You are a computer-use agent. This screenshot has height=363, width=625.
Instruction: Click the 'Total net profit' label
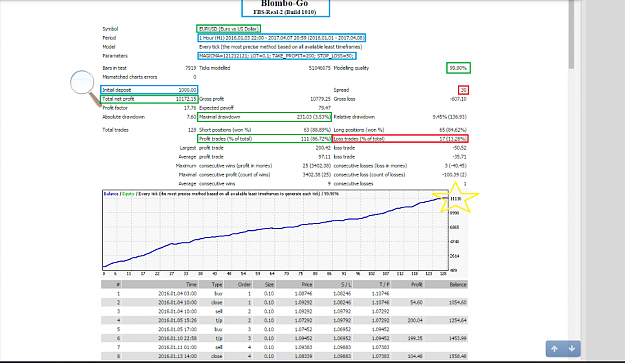(x=118, y=99)
